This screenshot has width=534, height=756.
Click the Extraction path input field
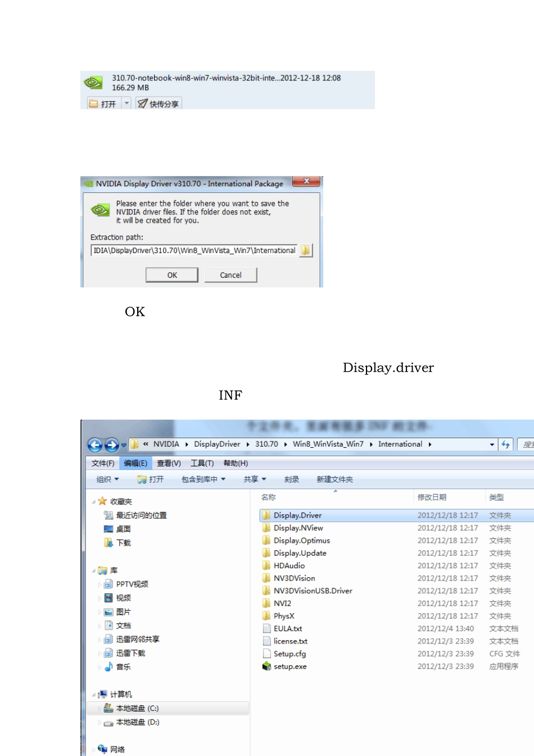[194, 250]
